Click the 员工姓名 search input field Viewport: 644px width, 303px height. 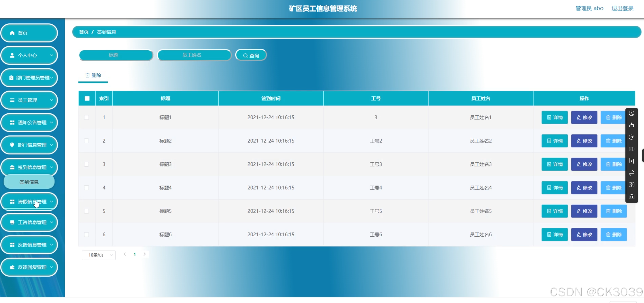tap(194, 55)
